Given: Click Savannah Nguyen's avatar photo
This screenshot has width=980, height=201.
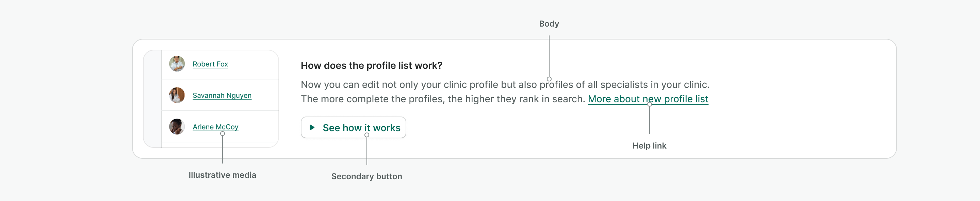Looking at the screenshot, I should coord(177,95).
